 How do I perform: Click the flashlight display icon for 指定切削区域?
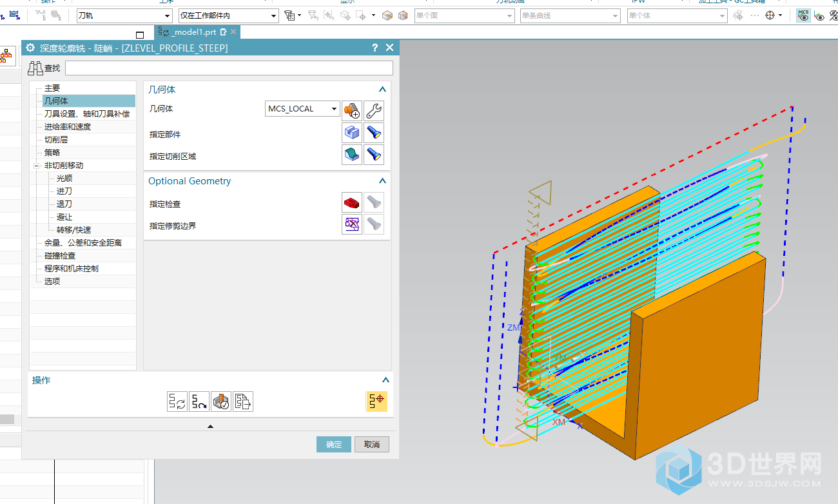pyautogui.click(x=374, y=155)
